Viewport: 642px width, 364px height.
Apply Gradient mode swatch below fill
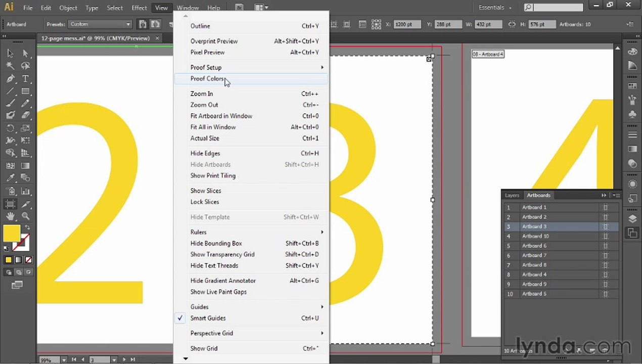(x=18, y=260)
